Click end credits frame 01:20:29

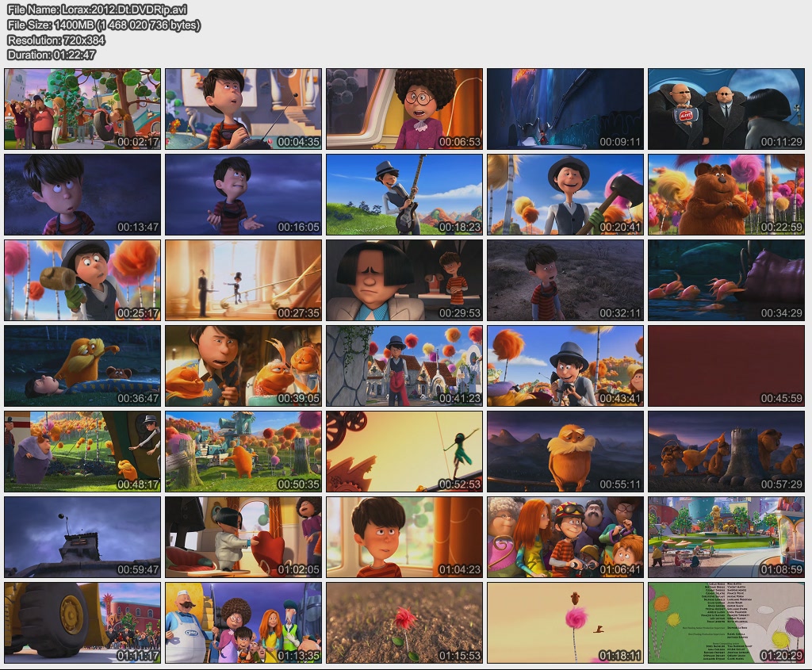pos(726,623)
